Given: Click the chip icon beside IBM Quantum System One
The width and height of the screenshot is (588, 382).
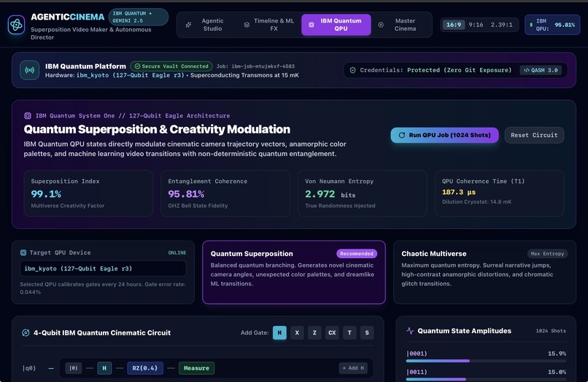Looking at the screenshot, I should pos(28,116).
